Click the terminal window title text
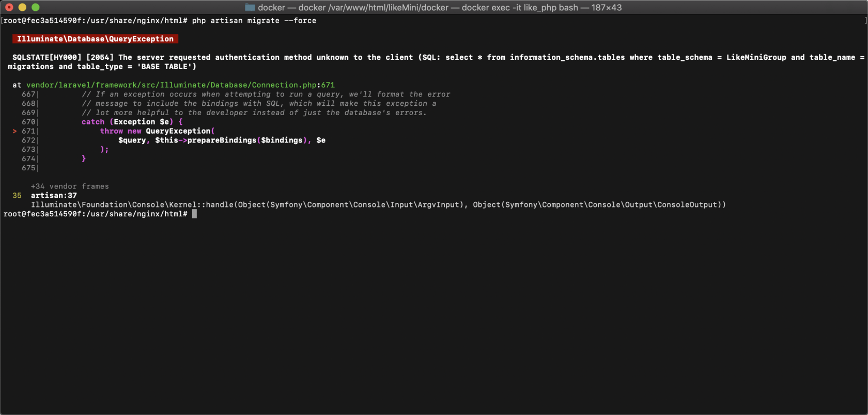The image size is (868, 415). pyautogui.click(x=440, y=8)
